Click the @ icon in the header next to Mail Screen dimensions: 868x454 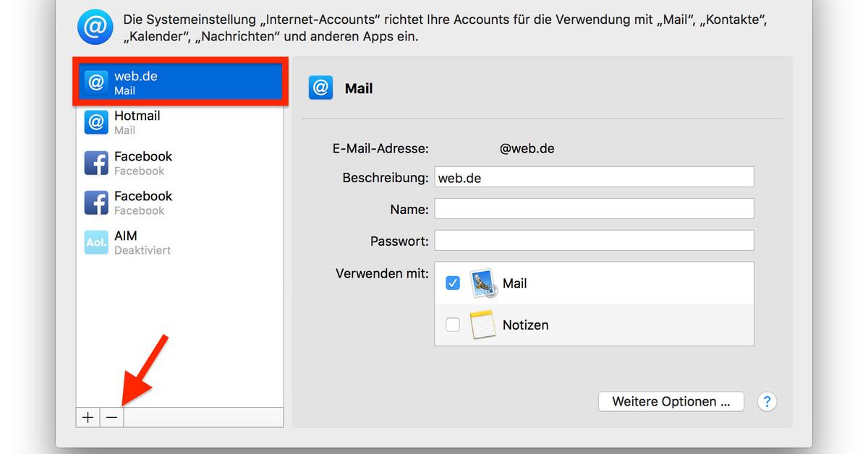click(x=320, y=87)
